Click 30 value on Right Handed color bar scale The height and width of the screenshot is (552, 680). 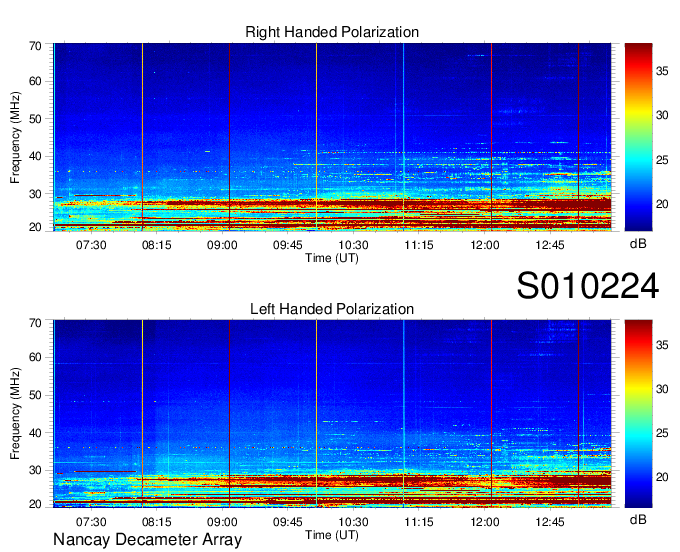coord(662,115)
